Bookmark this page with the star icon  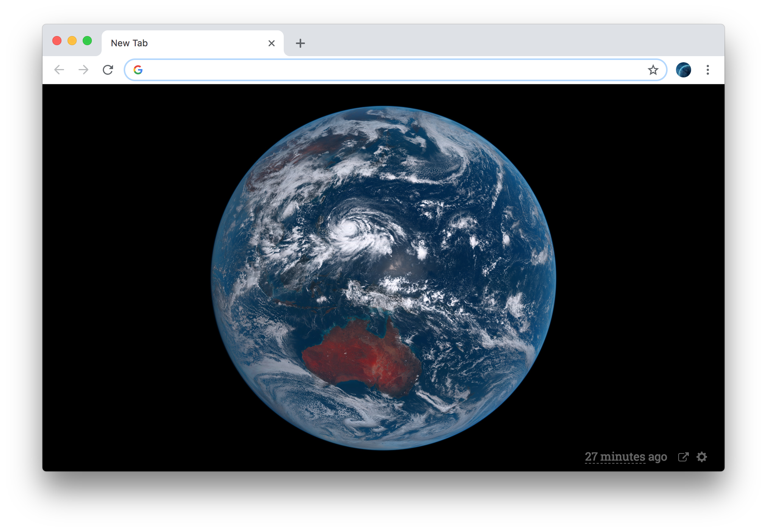[653, 70]
